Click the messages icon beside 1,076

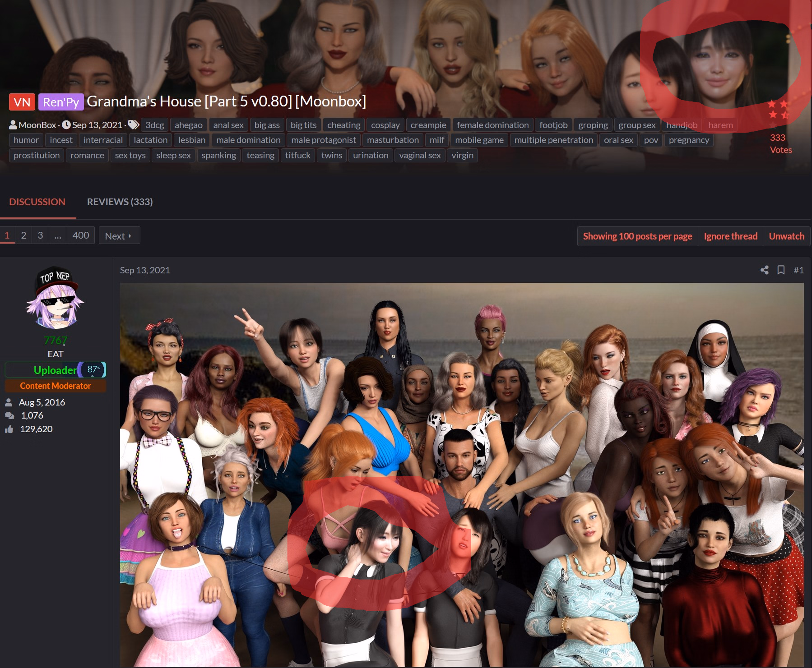[x=9, y=415]
